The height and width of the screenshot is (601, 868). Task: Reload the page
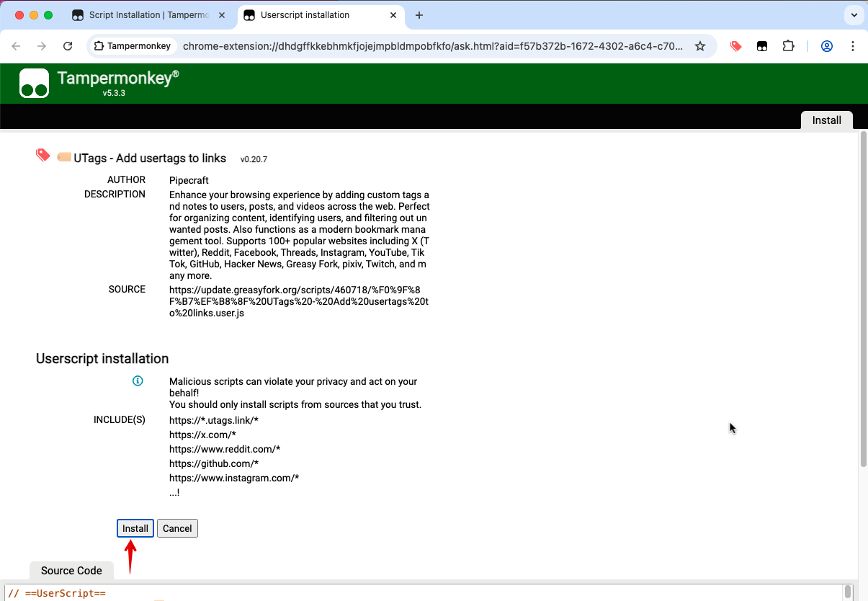(x=68, y=46)
